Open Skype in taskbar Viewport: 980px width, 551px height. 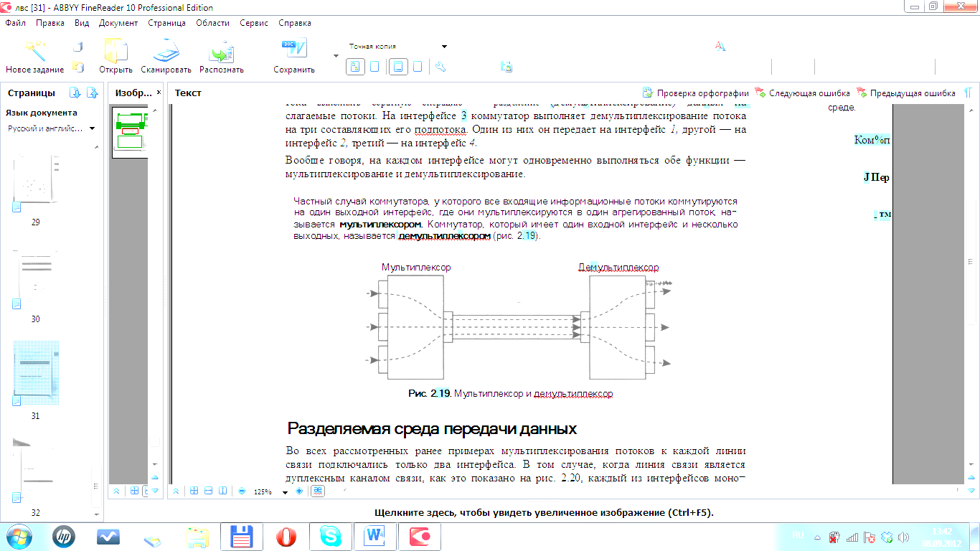pyautogui.click(x=331, y=537)
